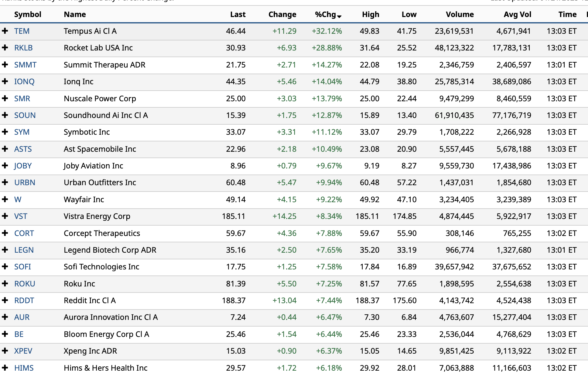Click plus icon beside HIMS
The height and width of the screenshot is (374, 588).
(5, 368)
